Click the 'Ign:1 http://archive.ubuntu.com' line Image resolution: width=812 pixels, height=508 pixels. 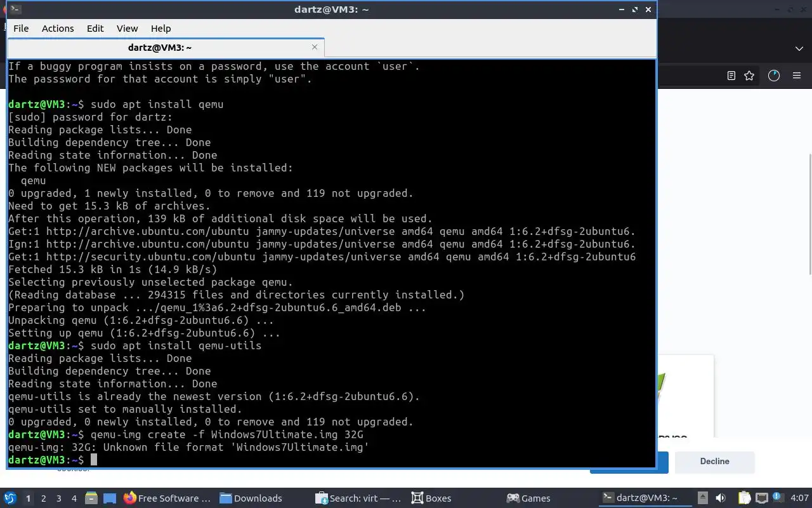[x=322, y=244]
